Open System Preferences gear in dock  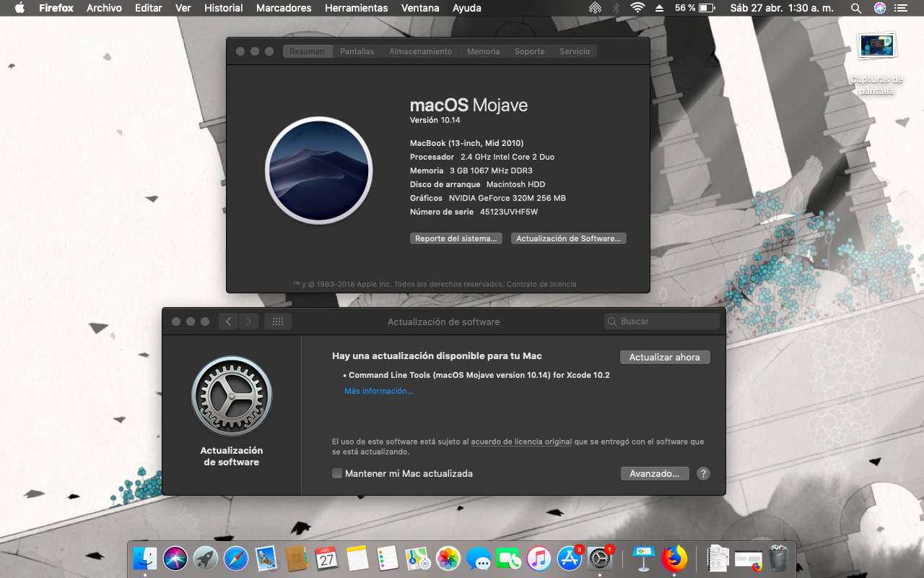[600, 558]
